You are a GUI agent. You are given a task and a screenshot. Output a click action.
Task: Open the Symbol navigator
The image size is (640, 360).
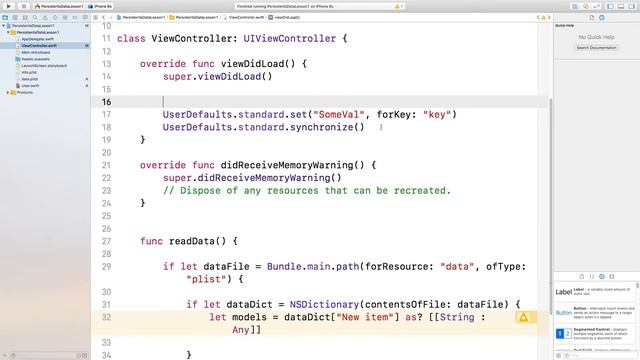click(25, 18)
